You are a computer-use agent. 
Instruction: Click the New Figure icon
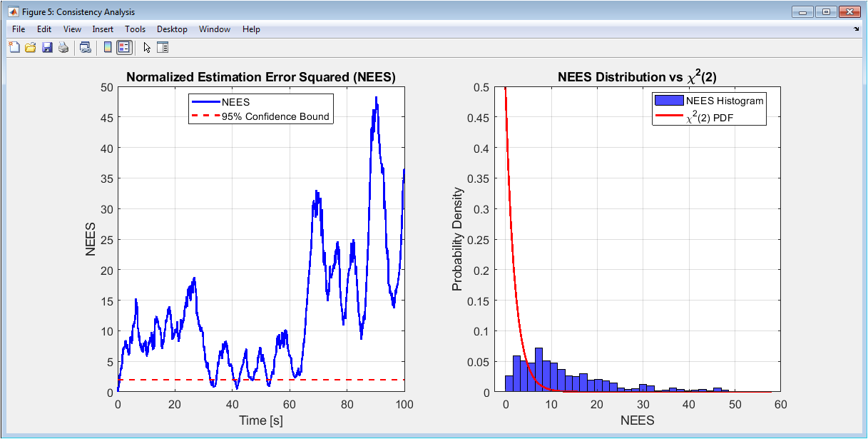tap(14, 48)
